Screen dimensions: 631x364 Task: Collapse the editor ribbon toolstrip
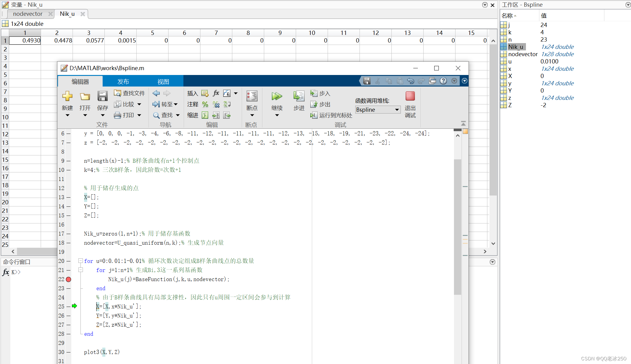click(x=463, y=123)
